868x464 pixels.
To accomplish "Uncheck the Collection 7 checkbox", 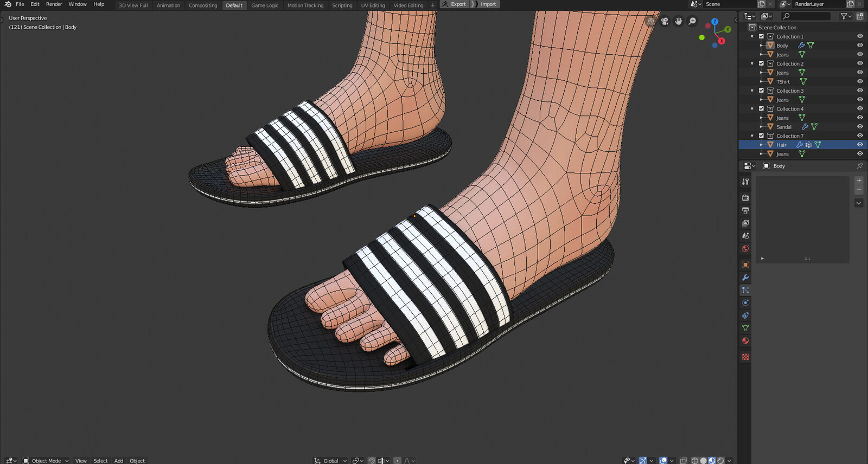I will tap(761, 136).
